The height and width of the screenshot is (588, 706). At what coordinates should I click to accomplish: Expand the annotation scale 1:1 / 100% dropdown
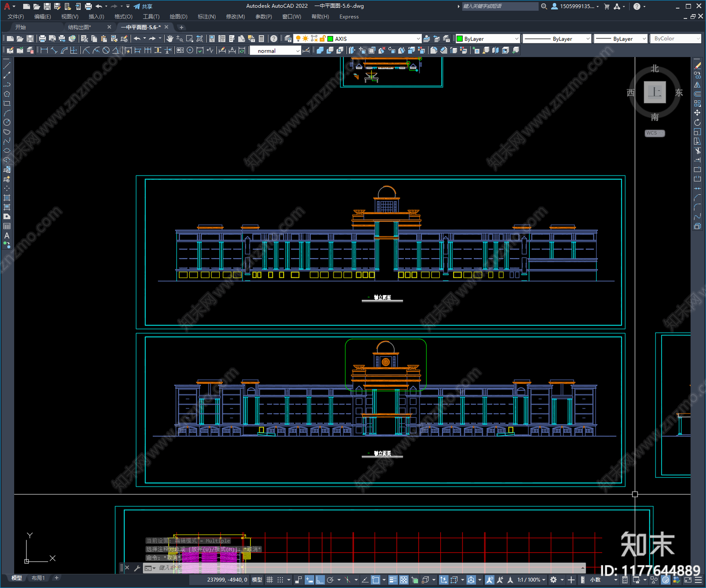[532, 580]
